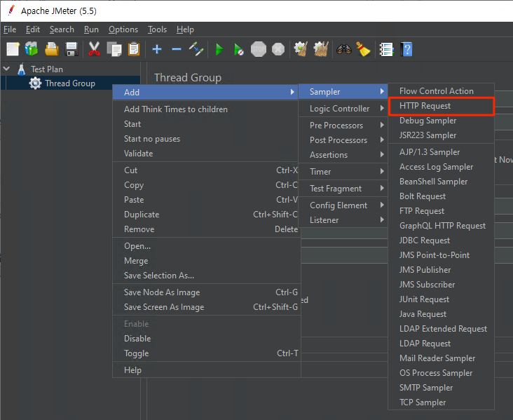Choose Toggle in context menu
Viewport: 513px width, 420px height.
207,353
